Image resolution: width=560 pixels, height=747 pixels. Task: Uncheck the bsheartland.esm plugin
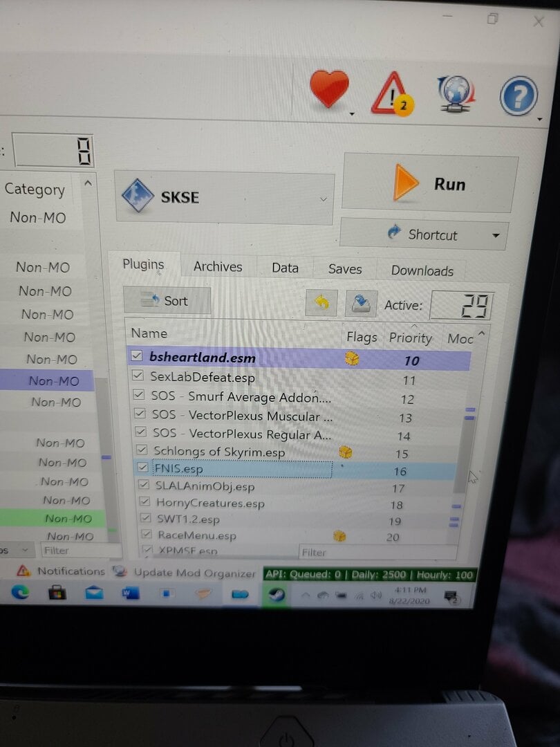[x=137, y=356]
